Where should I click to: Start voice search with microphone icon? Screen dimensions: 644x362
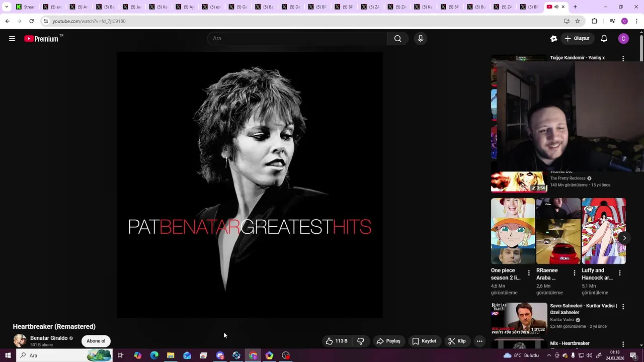(421, 39)
